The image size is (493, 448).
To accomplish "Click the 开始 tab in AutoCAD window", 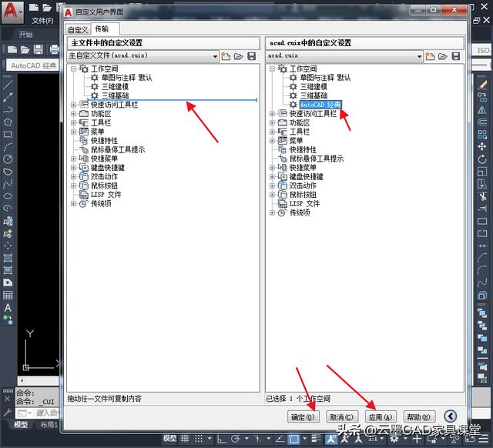I will [25, 34].
